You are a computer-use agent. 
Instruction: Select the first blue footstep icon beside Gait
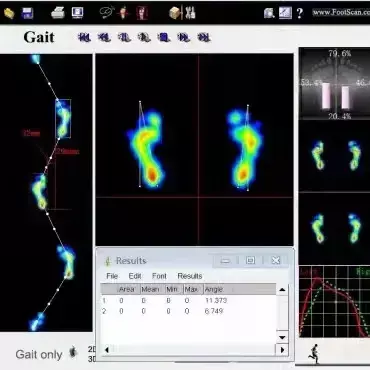(x=84, y=37)
